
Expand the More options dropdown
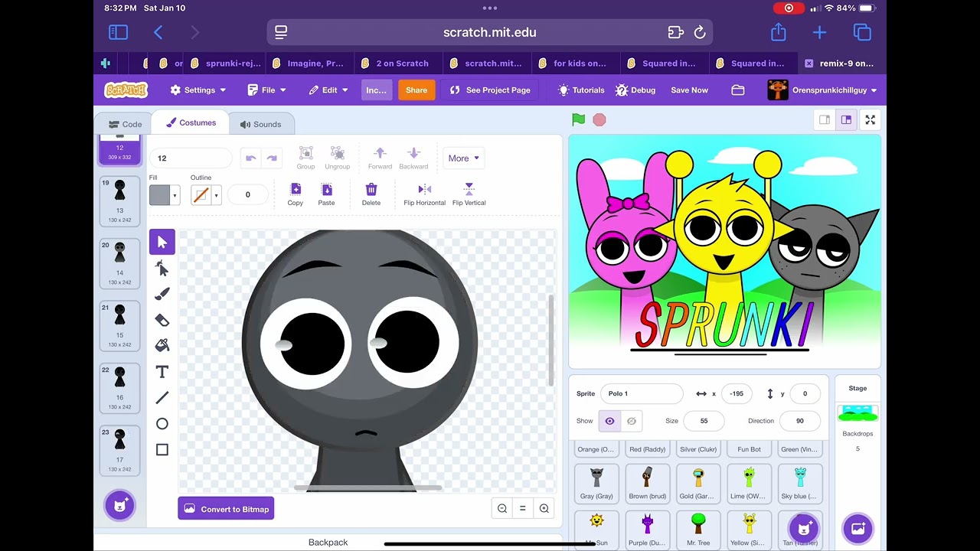[x=463, y=158]
